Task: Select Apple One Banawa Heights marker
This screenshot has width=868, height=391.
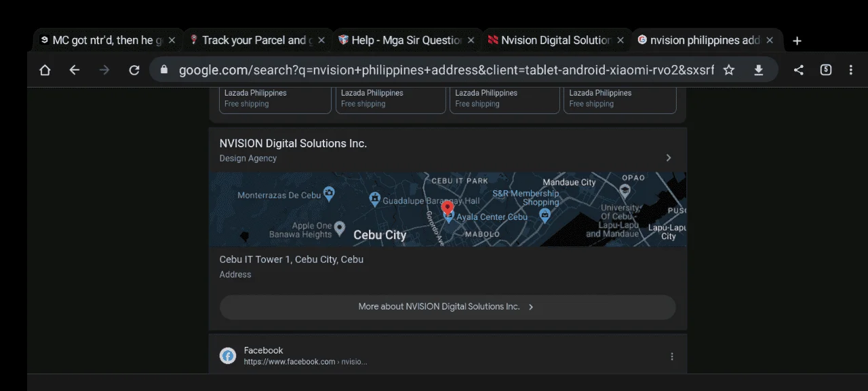Action: (340, 228)
